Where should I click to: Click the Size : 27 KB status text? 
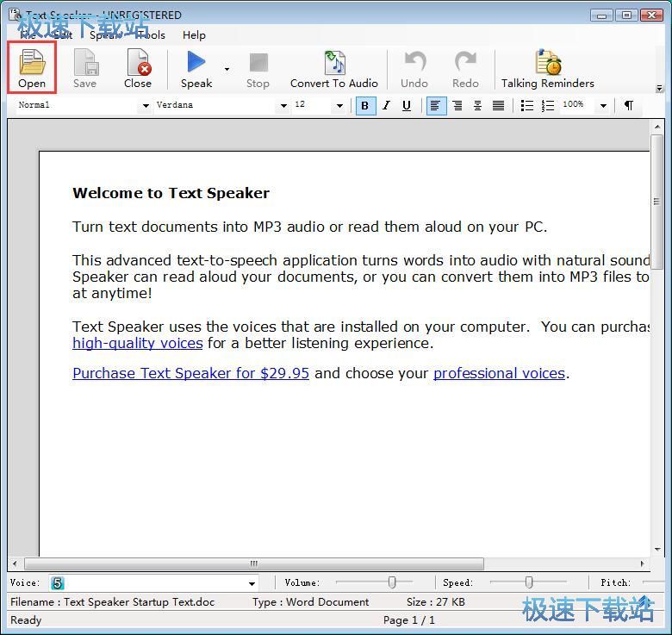tap(436, 602)
